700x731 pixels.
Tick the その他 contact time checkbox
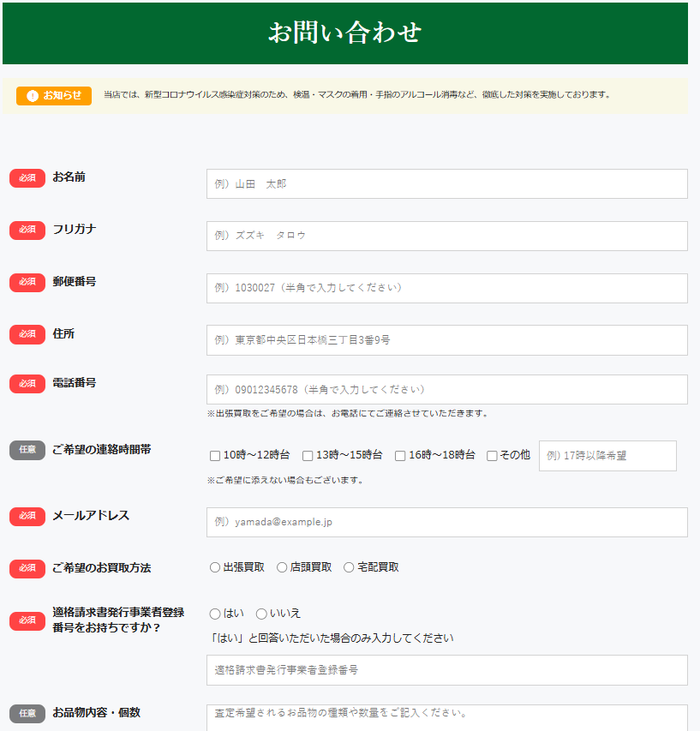click(492, 456)
